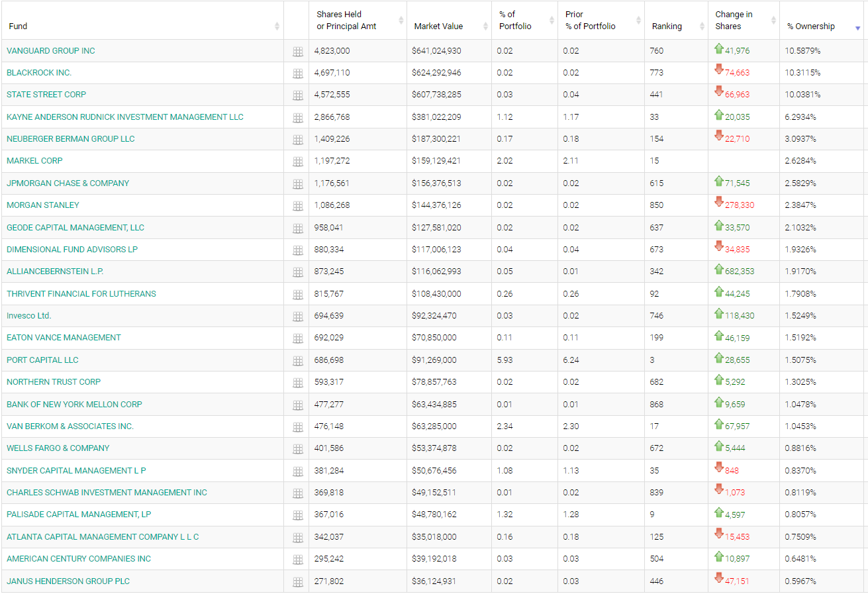This screenshot has width=868, height=596.
Task: Sort by Change in Shares header
Action: click(744, 21)
